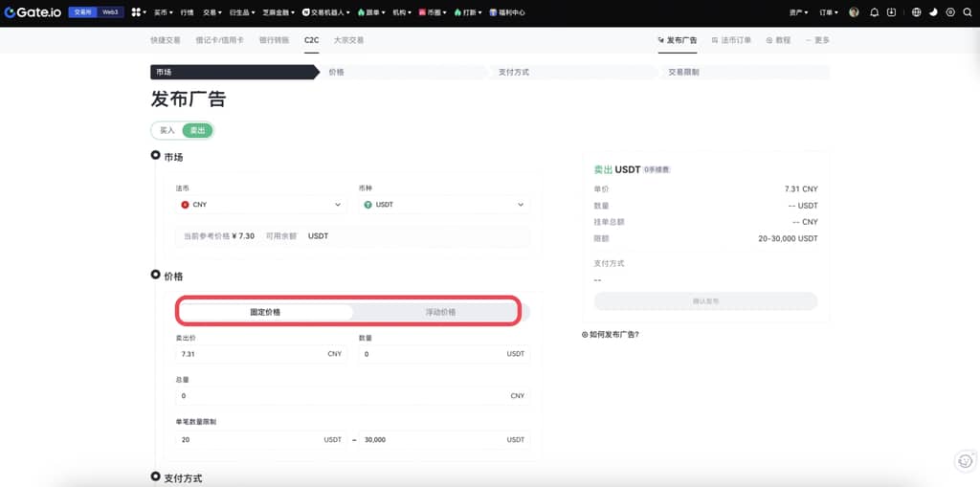Image resolution: width=980 pixels, height=487 pixels.
Task: Expand the USDT coin dropdown
Action: pyautogui.click(x=442, y=205)
